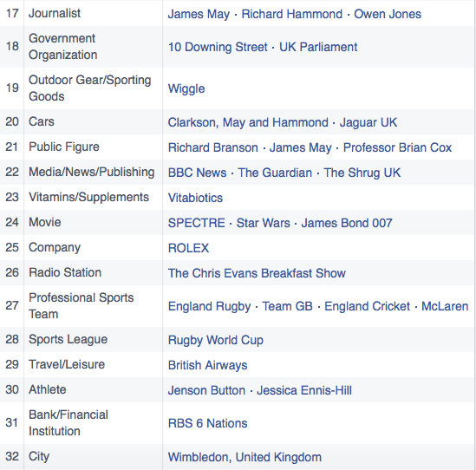Open The Shrug UK link
Image resolution: width=476 pixels, height=470 pixels.
[362, 173]
